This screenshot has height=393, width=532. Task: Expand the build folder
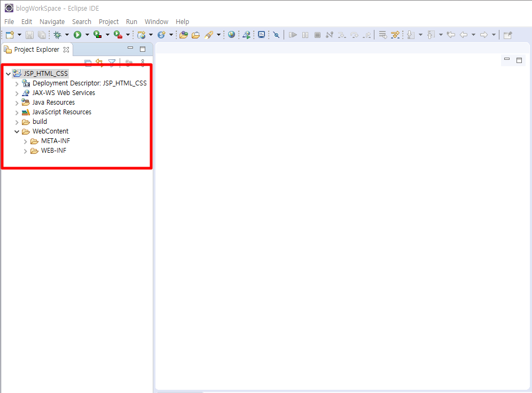click(17, 122)
